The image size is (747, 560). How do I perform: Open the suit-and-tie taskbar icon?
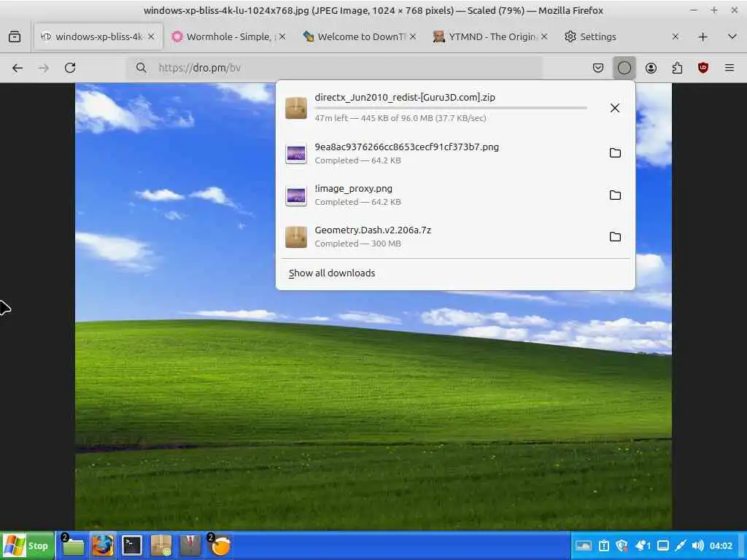[190, 545]
